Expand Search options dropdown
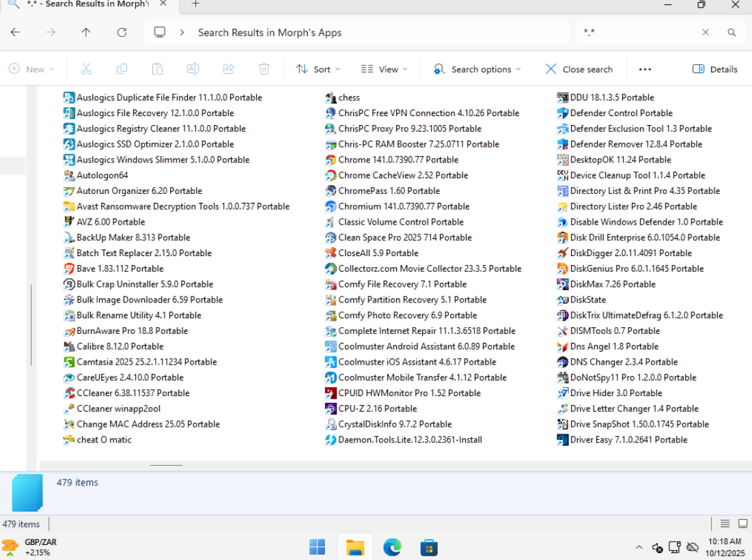 (477, 69)
